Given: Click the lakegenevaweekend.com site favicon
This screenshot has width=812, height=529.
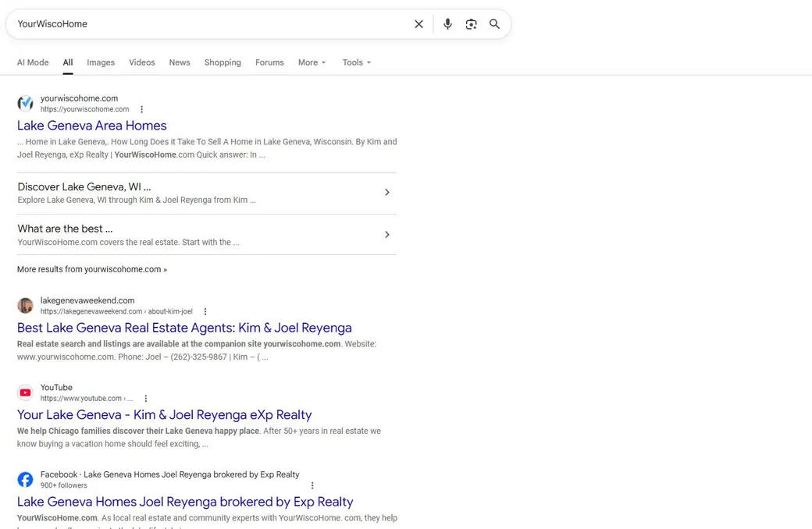Looking at the screenshot, I should pos(25,305).
